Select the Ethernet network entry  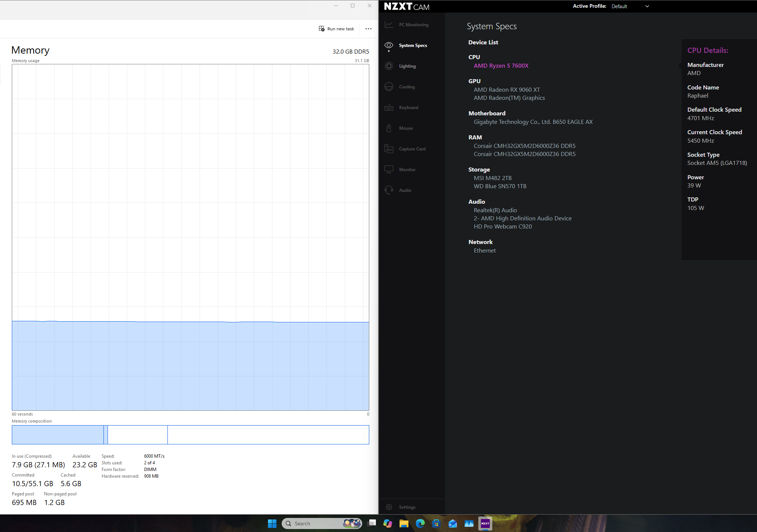[485, 251]
